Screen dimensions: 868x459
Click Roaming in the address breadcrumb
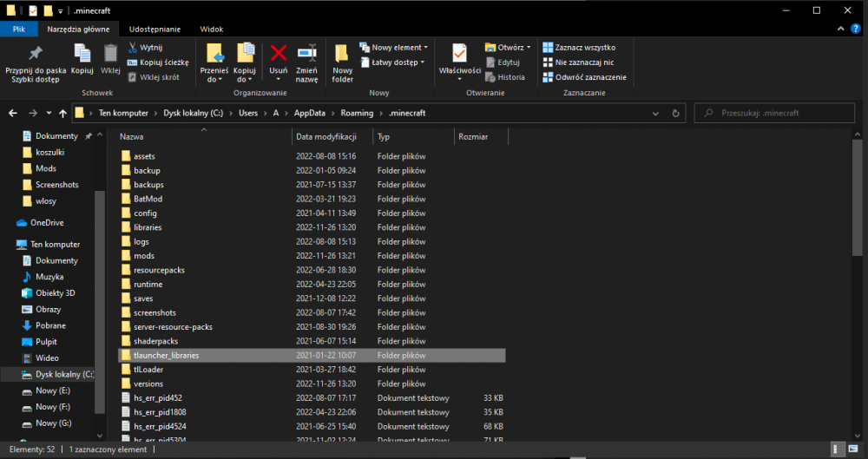point(356,113)
